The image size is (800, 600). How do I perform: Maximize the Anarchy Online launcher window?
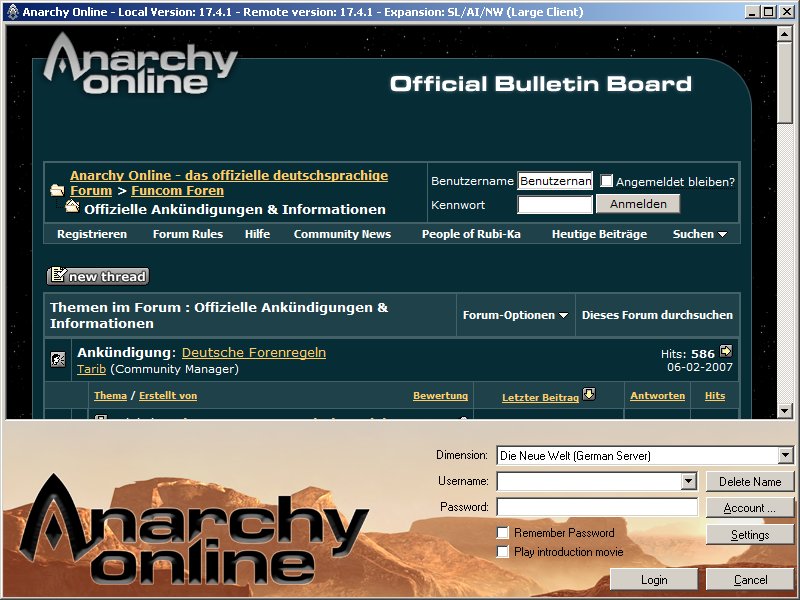(768, 12)
